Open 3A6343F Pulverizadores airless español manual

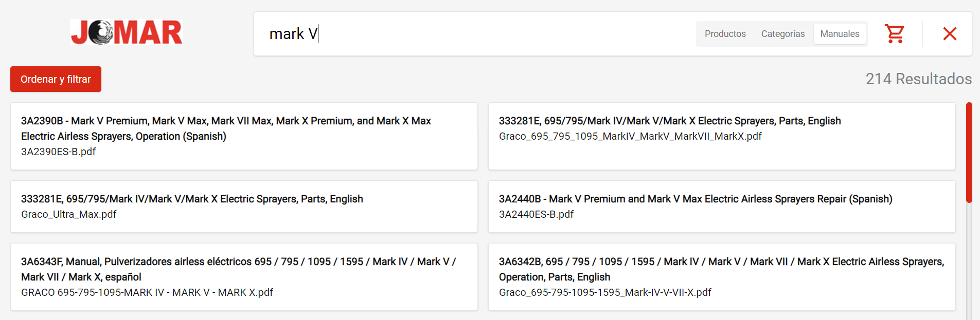click(244, 277)
